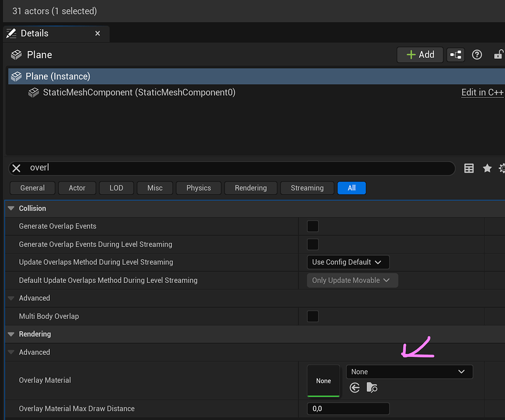Click the help question mark icon
505x420 pixels.
point(476,54)
